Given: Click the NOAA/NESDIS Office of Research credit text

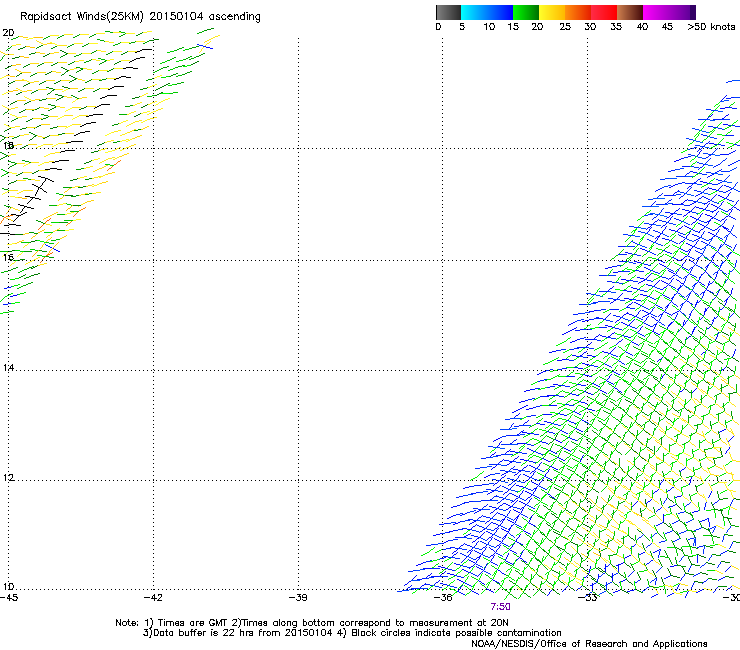Looking at the screenshot, I should coord(589,644).
